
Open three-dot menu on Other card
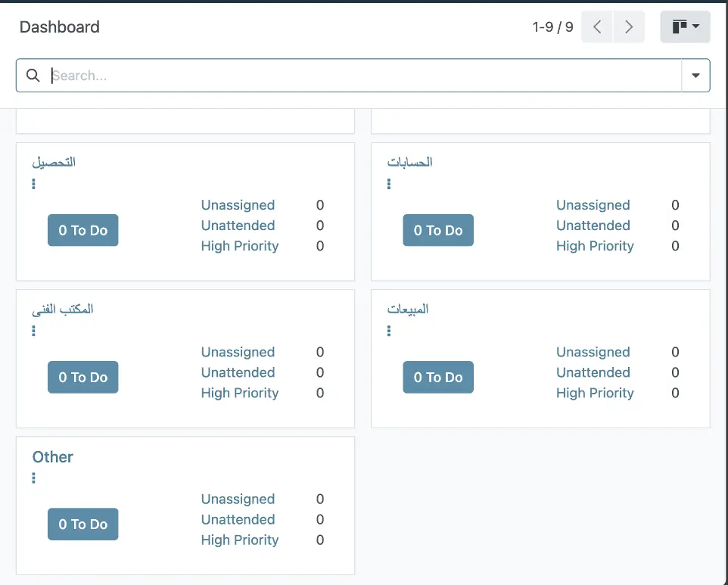click(33, 478)
